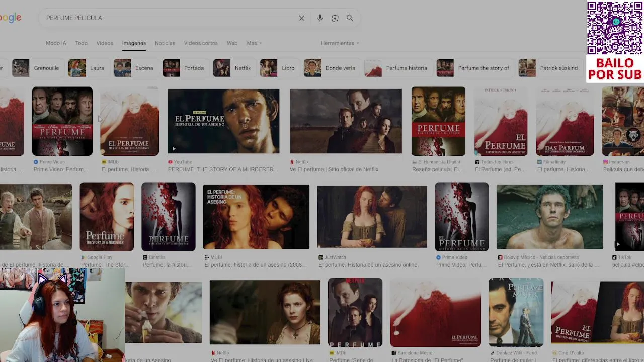
Task: Click the magnifying glass search icon
Action: [x=350, y=18]
